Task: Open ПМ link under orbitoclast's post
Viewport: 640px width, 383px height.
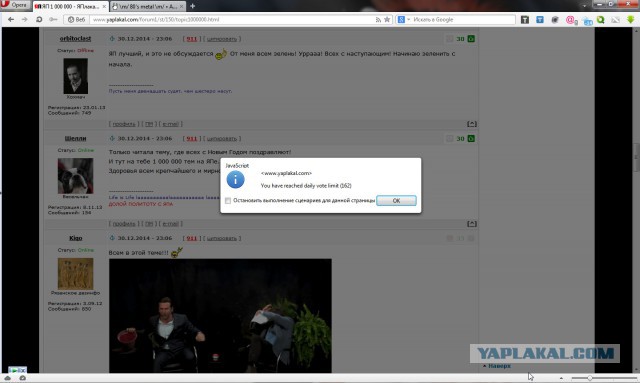Action: tap(149, 124)
